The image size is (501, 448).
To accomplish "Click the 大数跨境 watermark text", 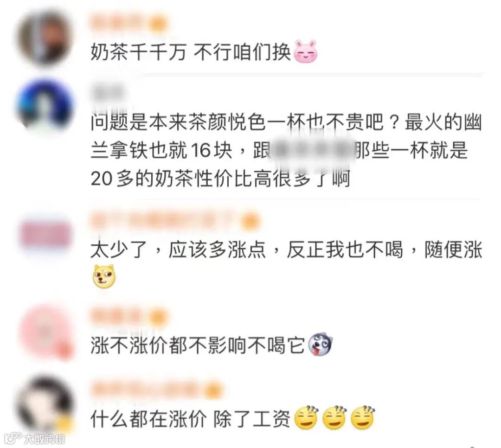I will pos(45,439).
